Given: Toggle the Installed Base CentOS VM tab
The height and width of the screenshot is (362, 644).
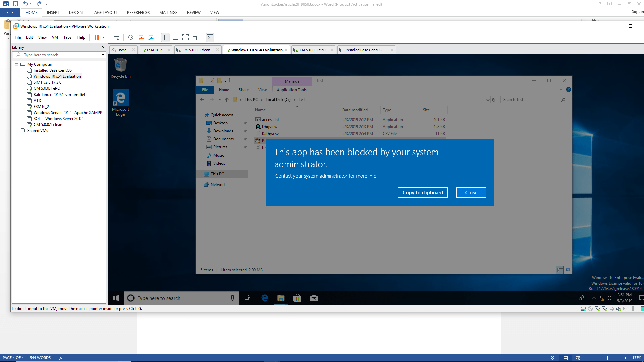Looking at the screenshot, I should point(363,50).
